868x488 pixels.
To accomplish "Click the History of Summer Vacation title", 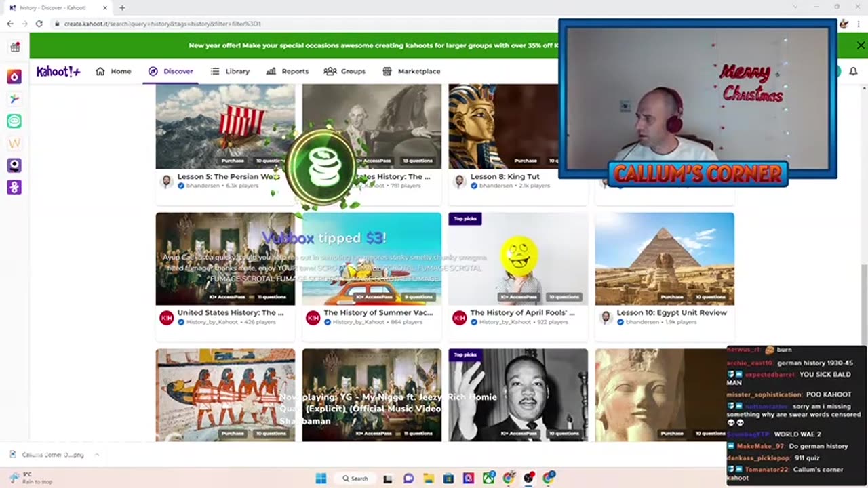I will pos(378,313).
